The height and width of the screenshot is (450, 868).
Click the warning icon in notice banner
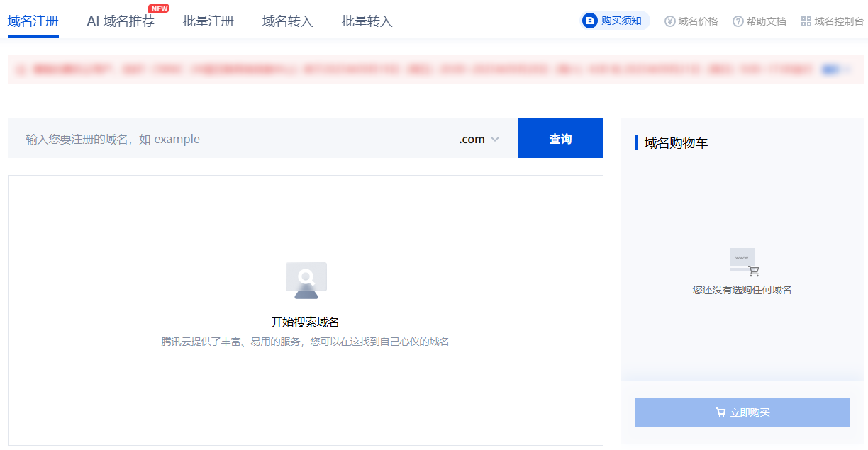[21, 69]
